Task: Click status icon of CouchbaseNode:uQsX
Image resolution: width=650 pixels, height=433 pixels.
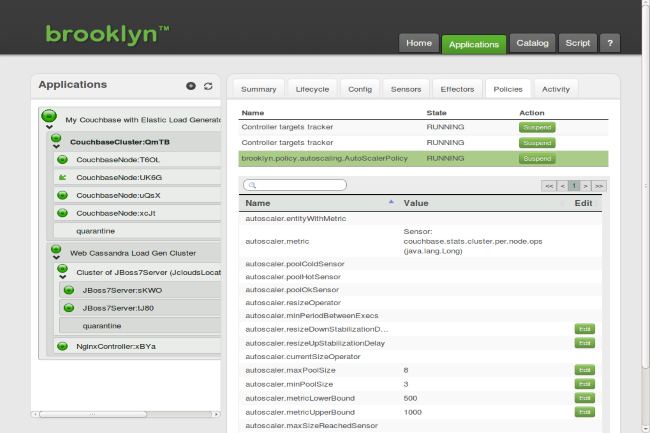Action: 62,195
